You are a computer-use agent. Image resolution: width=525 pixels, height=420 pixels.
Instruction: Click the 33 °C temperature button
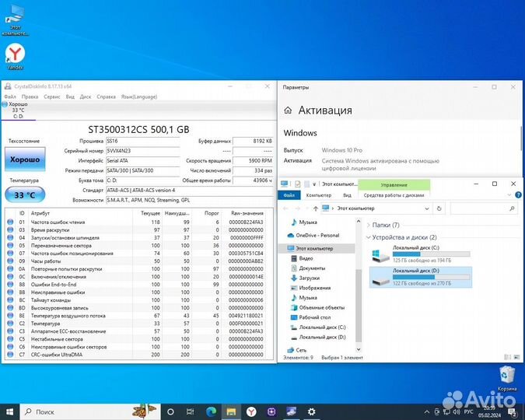(25, 195)
